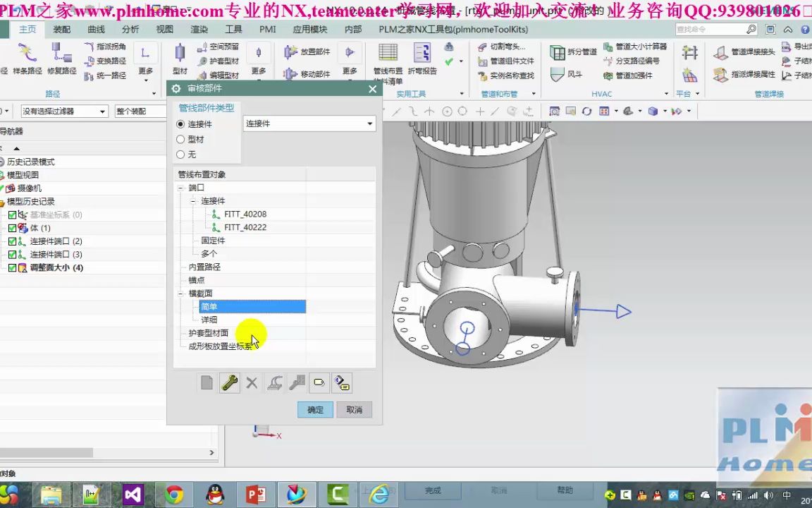Click the 取消 button in dialog
Viewport: 812px width, 508px height.
[x=355, y=409]
